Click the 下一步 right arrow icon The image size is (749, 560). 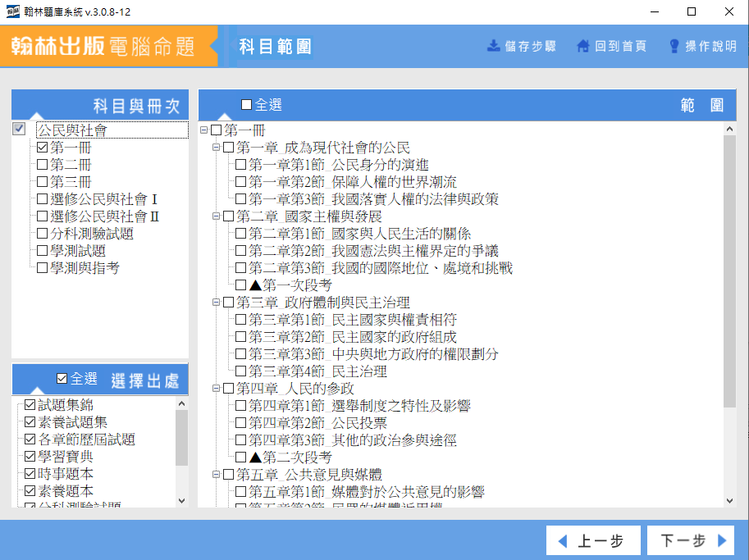722,541
